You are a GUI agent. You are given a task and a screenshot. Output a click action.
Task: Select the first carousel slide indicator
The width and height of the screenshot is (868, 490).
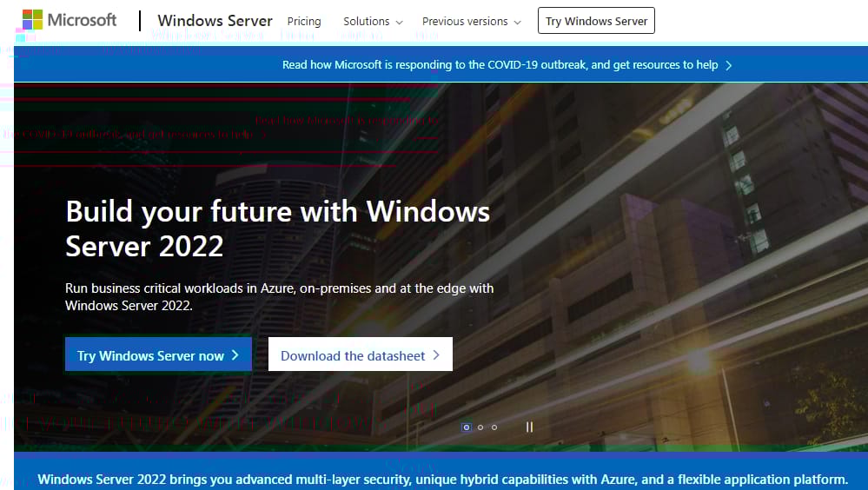click(x=466, y=427)
